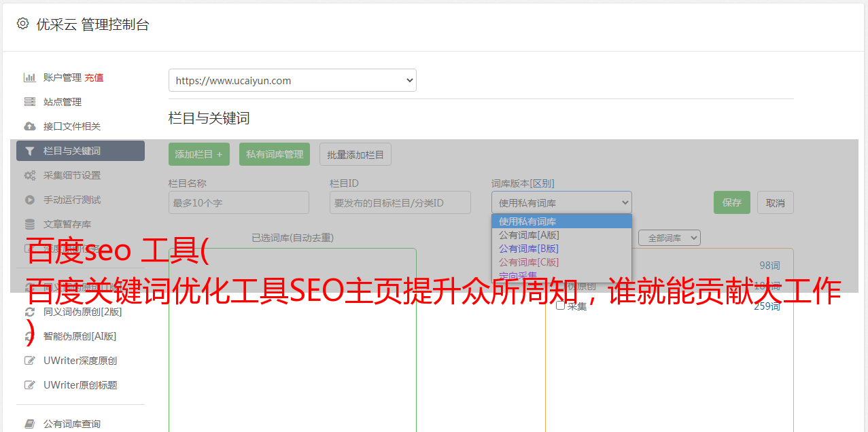Viewport: 868px width, 432px height.
Task: Expand the 词库版本 select box
Action: (561, 202)
